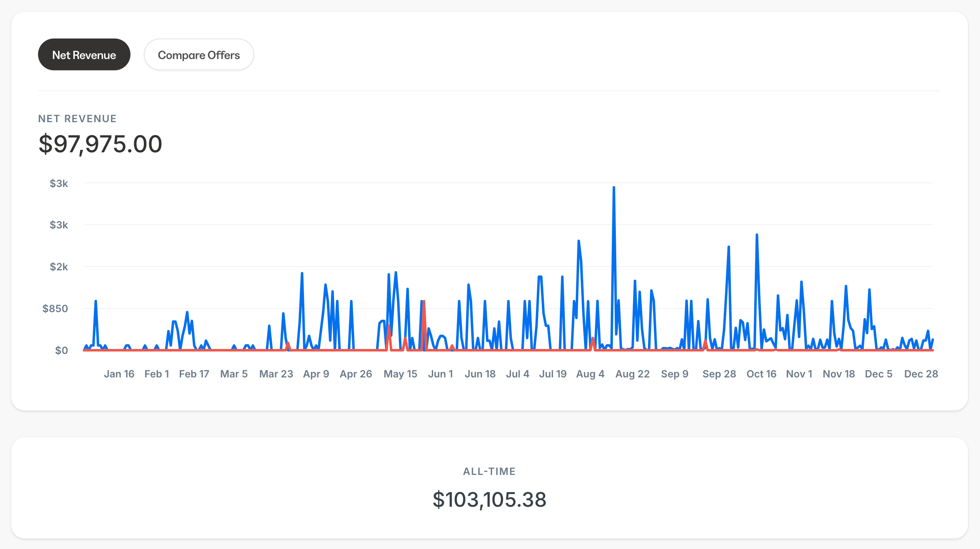
Task: Click the Sep 28 date label
Action: click(x=719, y=374)
